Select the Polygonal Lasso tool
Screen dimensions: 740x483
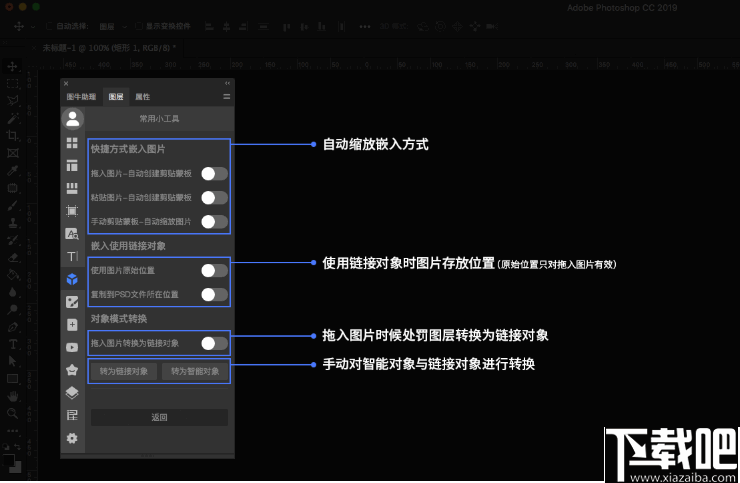[12, 101]
